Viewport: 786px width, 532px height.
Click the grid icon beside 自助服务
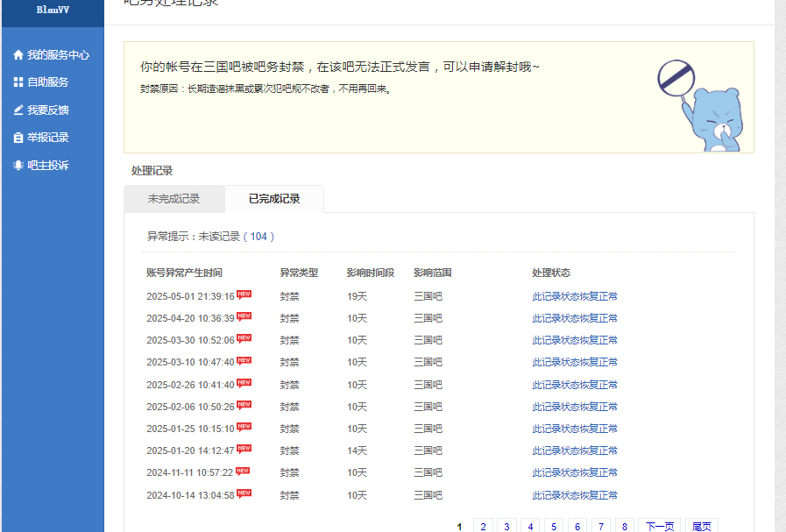(18, 82)
